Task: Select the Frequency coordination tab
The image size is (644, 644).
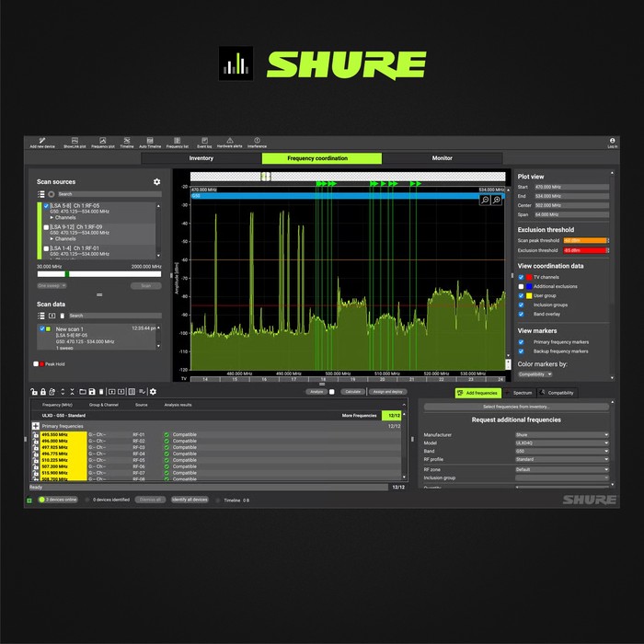Action: (x=322, y=158)
